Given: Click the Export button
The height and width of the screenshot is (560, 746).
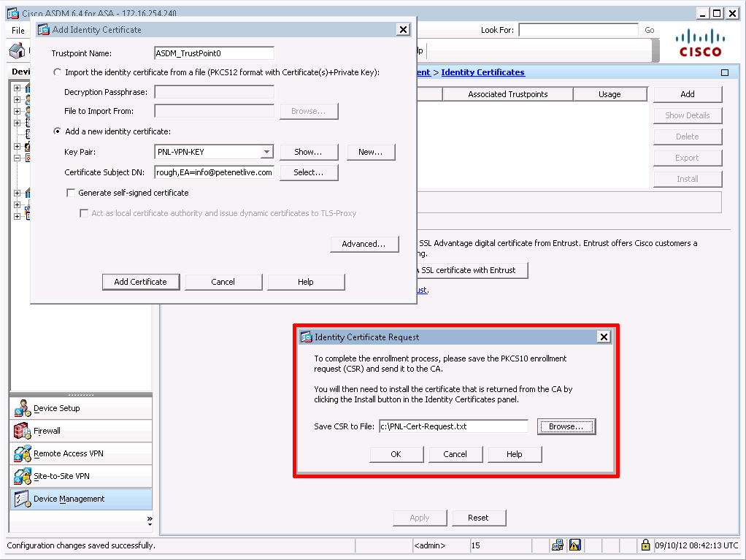Looking at the screenshot, I should pyautogui.click(x=688, y=158).
